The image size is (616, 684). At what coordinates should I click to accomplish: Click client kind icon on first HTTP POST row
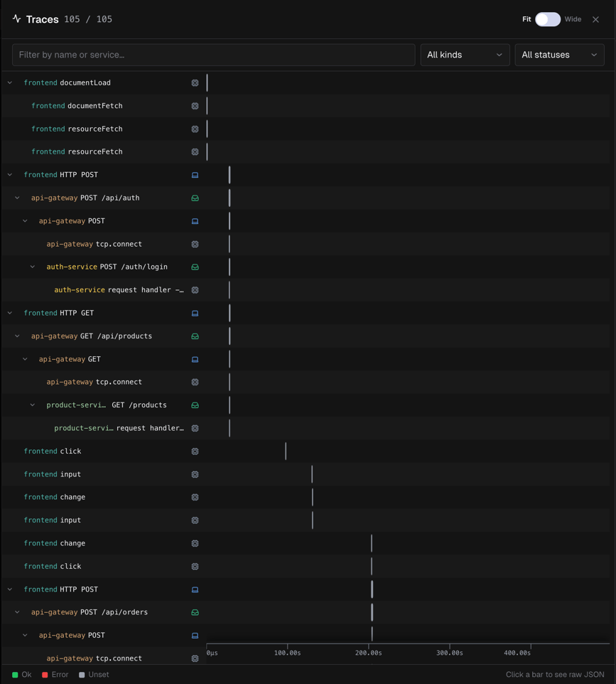coord(195,175)
